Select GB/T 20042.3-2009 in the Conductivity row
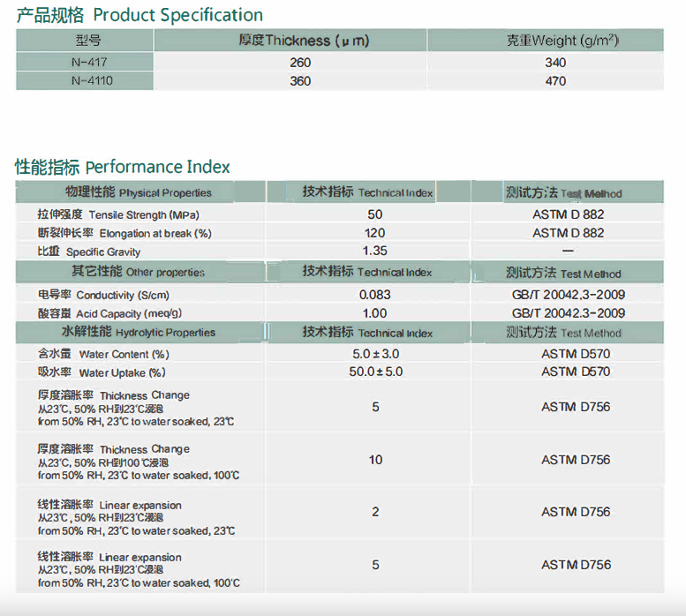The image size is (686, 616). point(568,295)
